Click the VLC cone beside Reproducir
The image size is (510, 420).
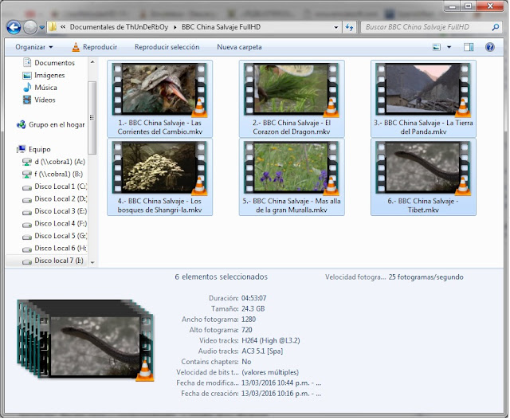[x=76, y=47]
